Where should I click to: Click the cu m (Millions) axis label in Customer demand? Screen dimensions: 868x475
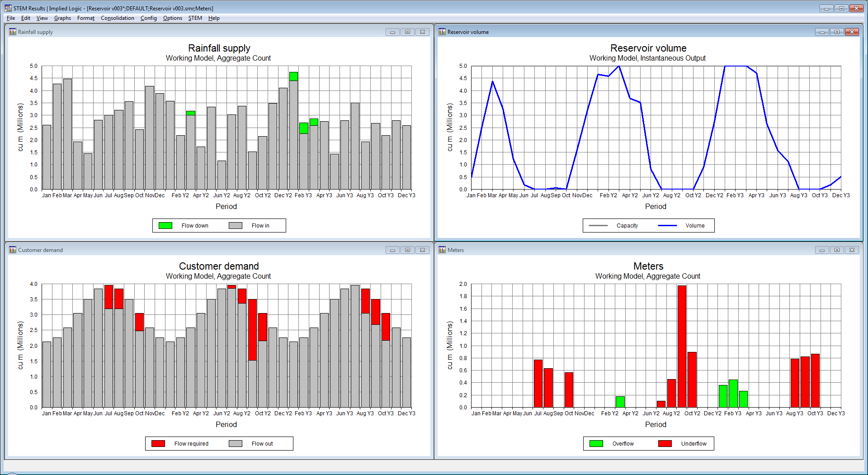(20, 346)
